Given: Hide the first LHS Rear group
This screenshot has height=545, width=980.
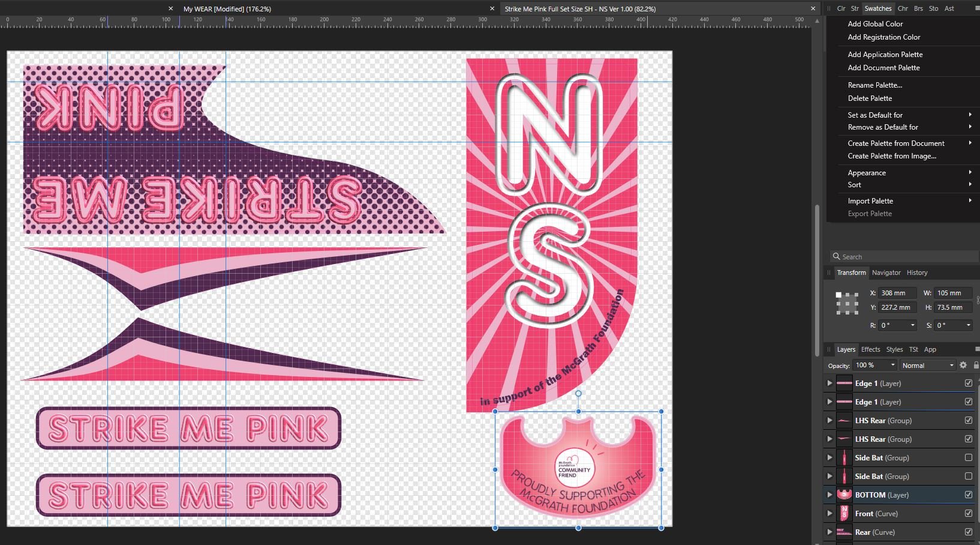Looking at the screenshot, I should [x=969, y=420].
